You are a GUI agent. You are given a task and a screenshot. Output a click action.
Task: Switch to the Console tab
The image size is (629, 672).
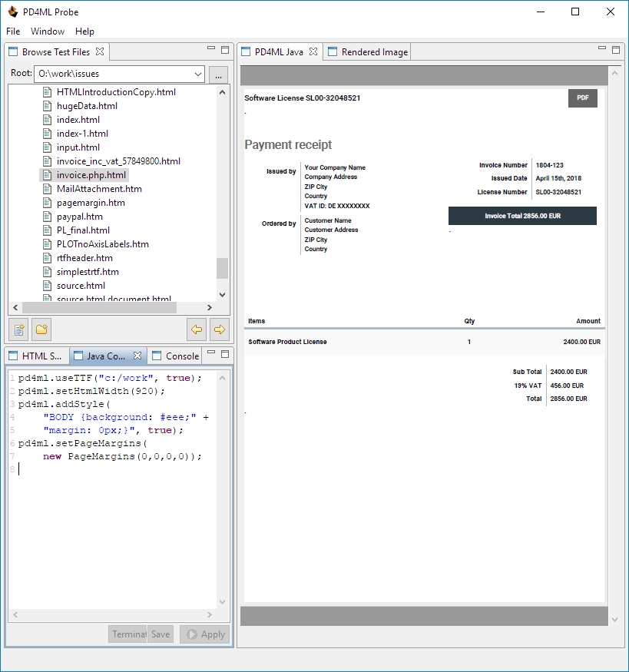[182, 356]
